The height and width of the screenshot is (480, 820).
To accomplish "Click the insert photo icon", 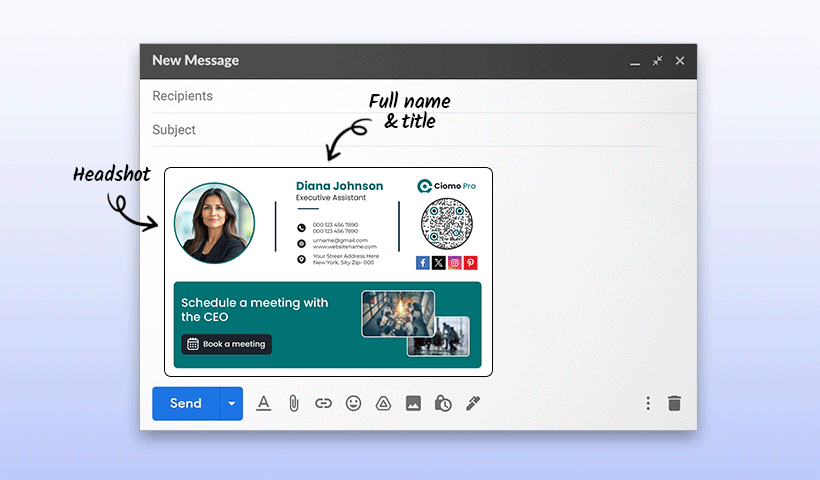I will coord(413,403).
